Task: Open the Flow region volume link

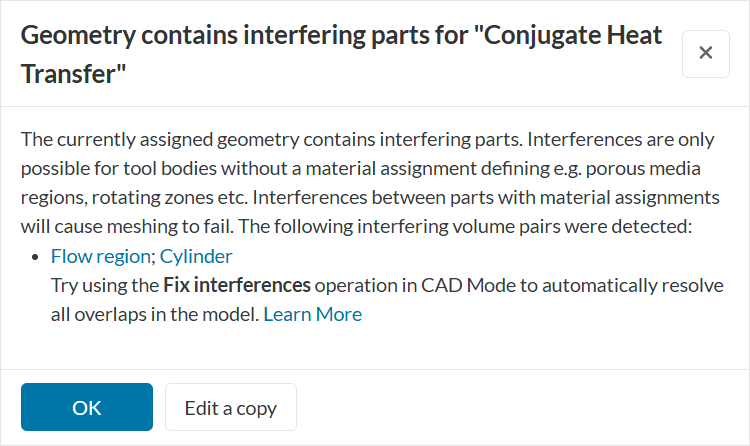Action: tap(100, 256)
